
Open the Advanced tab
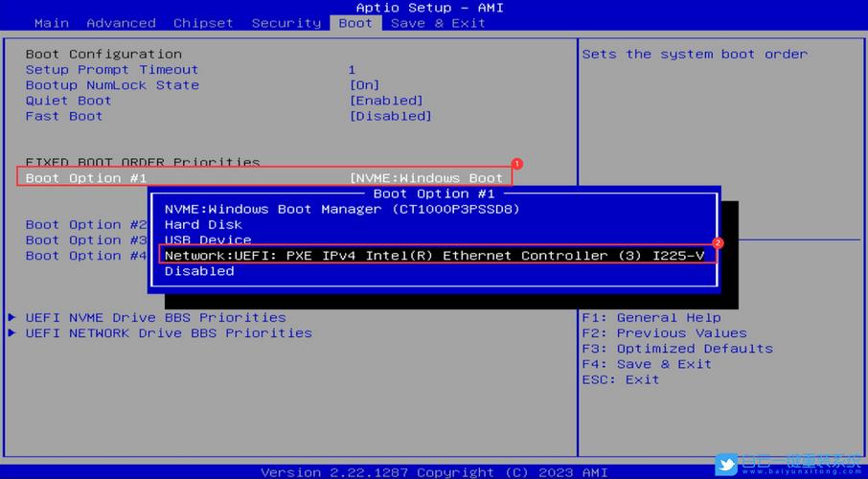tap(122, 23)
